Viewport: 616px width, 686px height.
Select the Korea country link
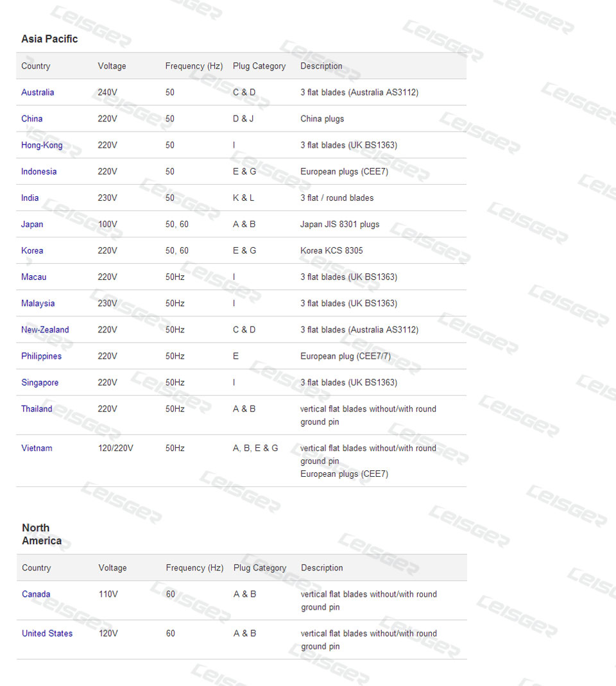32,250
